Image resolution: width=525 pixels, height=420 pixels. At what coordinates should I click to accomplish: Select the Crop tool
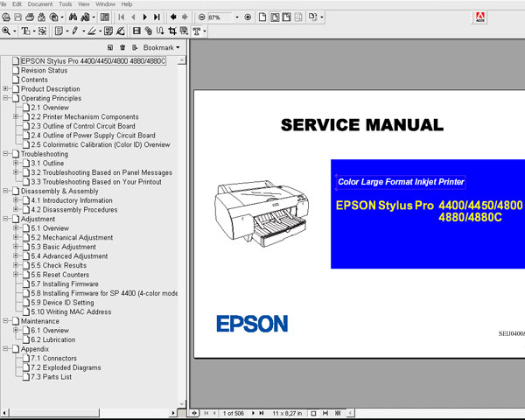tap(172, 31)
